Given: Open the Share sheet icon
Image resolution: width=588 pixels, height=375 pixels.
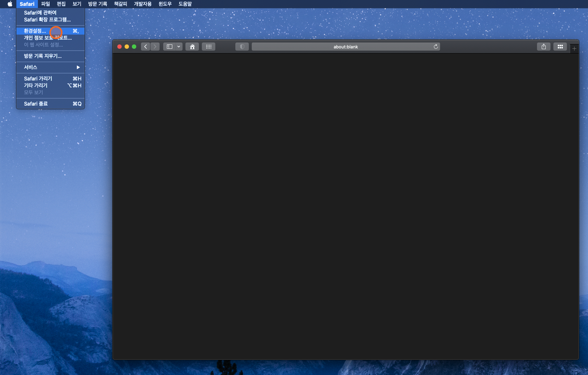Looking at the screenshot, I should (544, 47).
